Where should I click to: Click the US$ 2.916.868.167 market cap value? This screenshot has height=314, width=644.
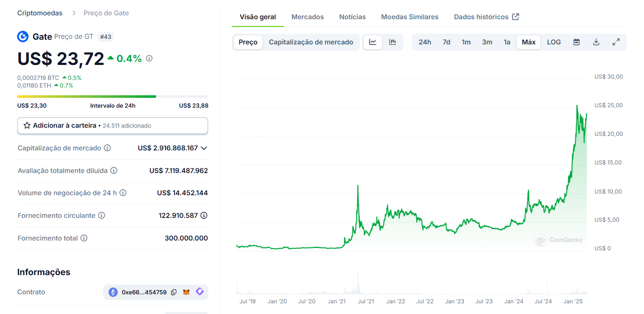point(168,148)
